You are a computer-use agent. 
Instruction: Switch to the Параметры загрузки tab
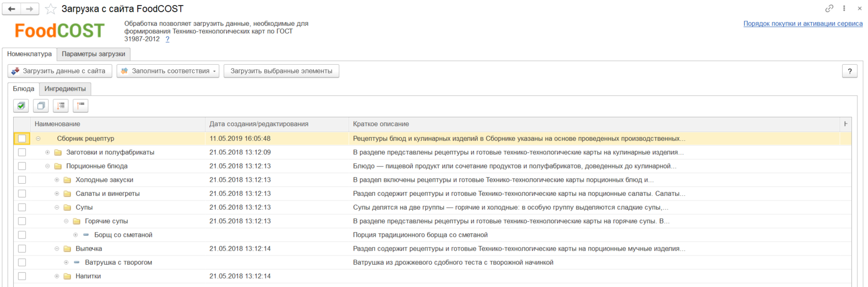tap(93, 54)
